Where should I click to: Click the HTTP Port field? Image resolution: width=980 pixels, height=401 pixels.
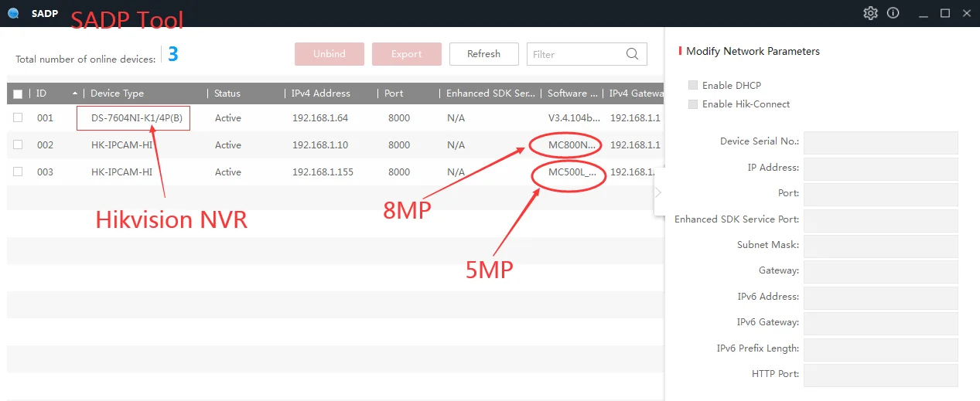[881, 375]
